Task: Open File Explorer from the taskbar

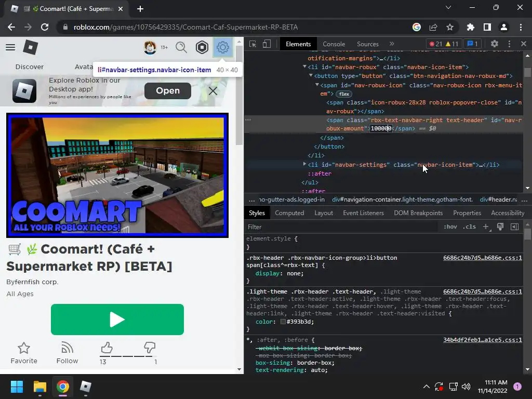Action: coord(39,387)
